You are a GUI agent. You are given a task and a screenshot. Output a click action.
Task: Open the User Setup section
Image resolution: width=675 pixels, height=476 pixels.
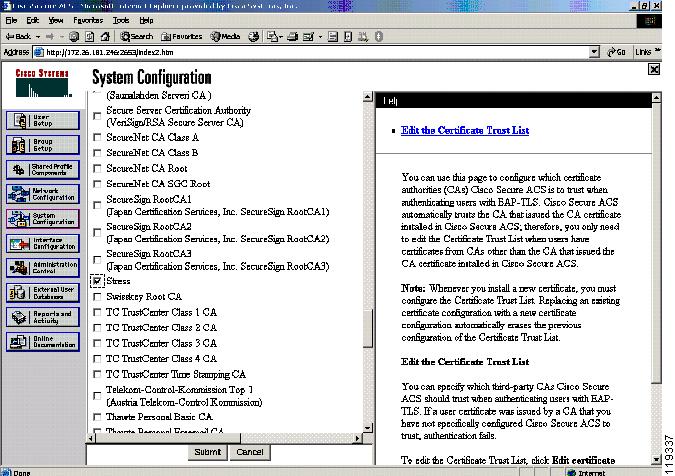click(x=43, y=120)
